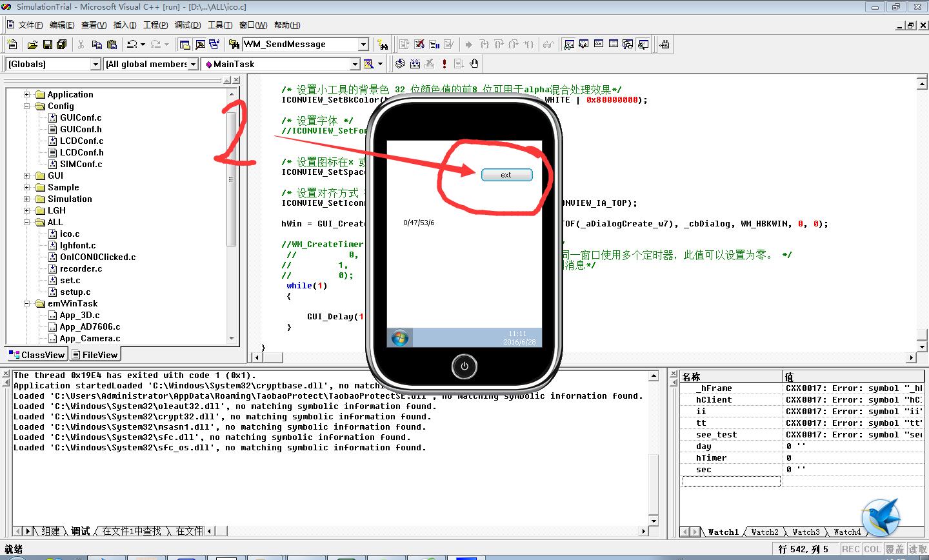Copy selection via toolbar icon
This screenshot has height=560, width=929.
97,45
